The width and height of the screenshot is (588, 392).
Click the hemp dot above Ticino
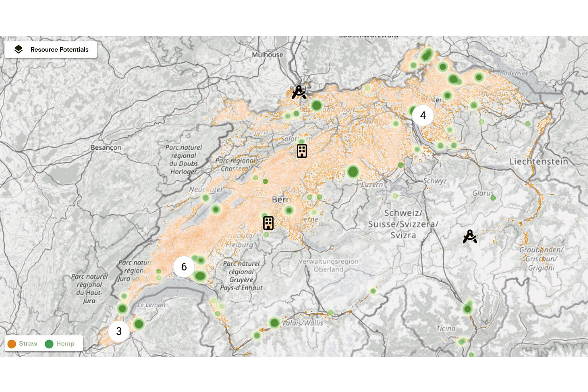(x=467, y=309)
